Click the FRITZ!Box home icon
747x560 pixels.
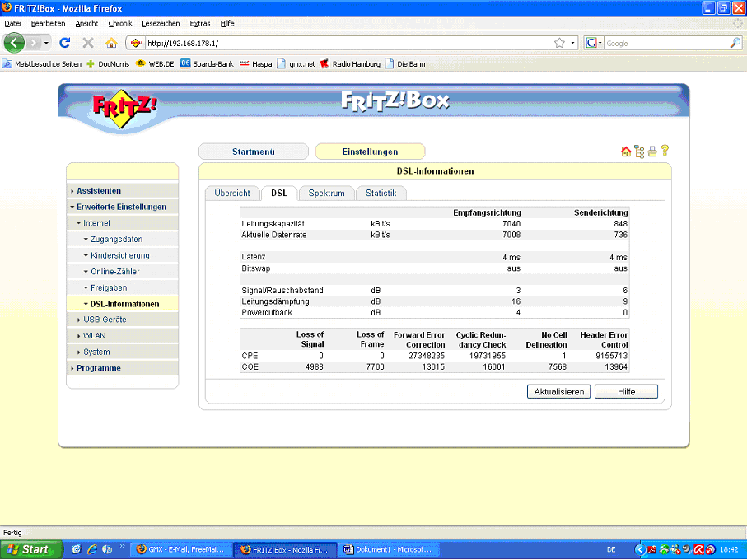(625, 152)
